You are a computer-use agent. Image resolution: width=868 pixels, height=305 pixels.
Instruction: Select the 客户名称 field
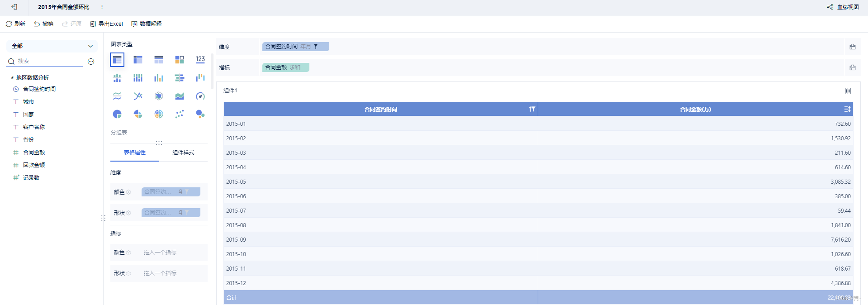point(34,127)
